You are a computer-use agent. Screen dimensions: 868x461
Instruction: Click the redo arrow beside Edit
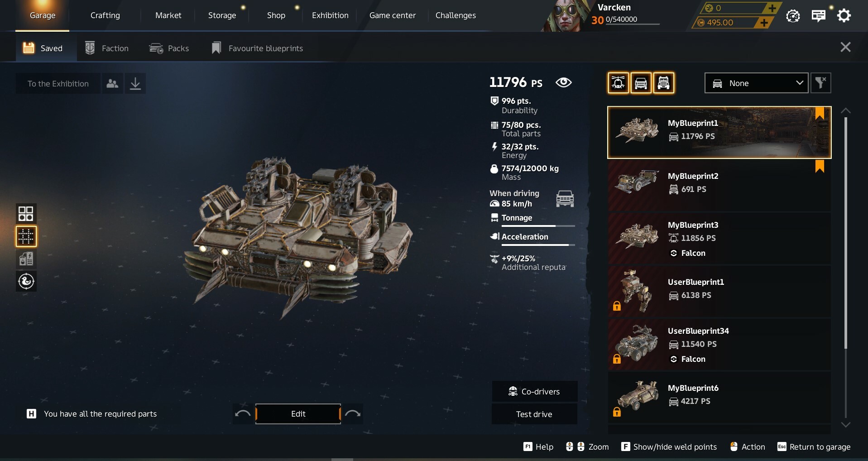tap(353, 413)
